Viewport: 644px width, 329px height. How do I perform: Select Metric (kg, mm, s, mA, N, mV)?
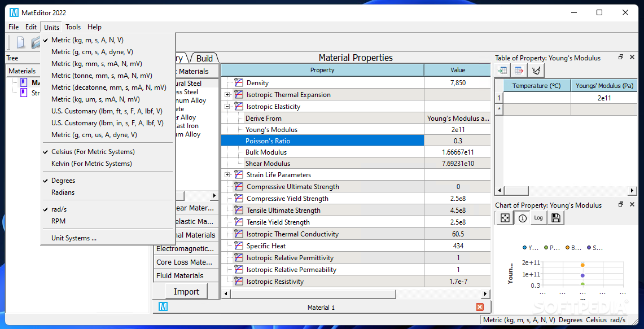(108, 64)
